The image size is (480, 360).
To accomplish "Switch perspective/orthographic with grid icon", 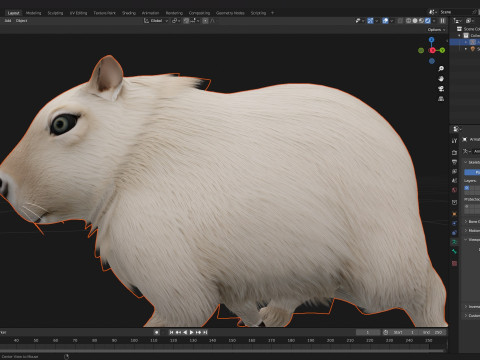I will tap(441, 99).
